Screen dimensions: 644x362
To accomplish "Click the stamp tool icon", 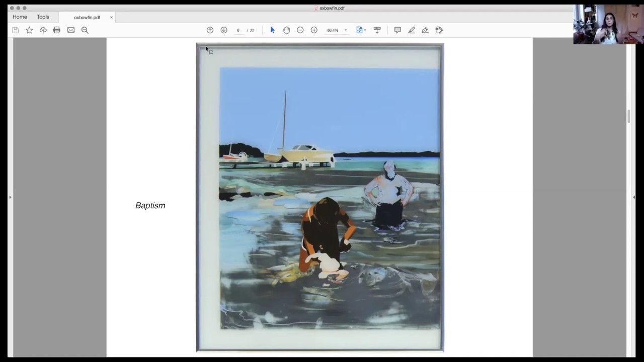I will [439, 30].
